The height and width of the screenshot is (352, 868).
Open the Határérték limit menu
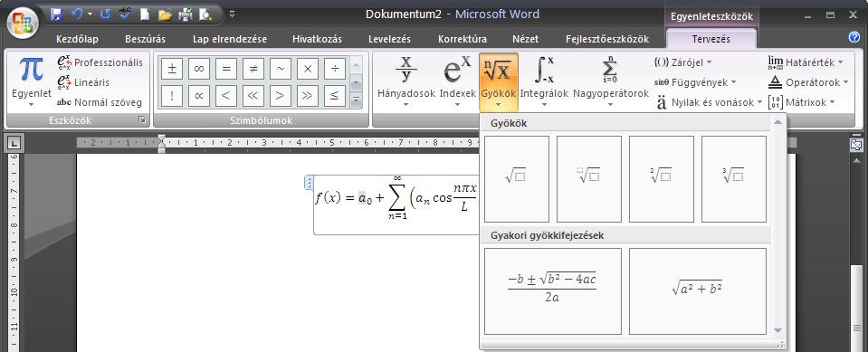[x=806, y=62]
